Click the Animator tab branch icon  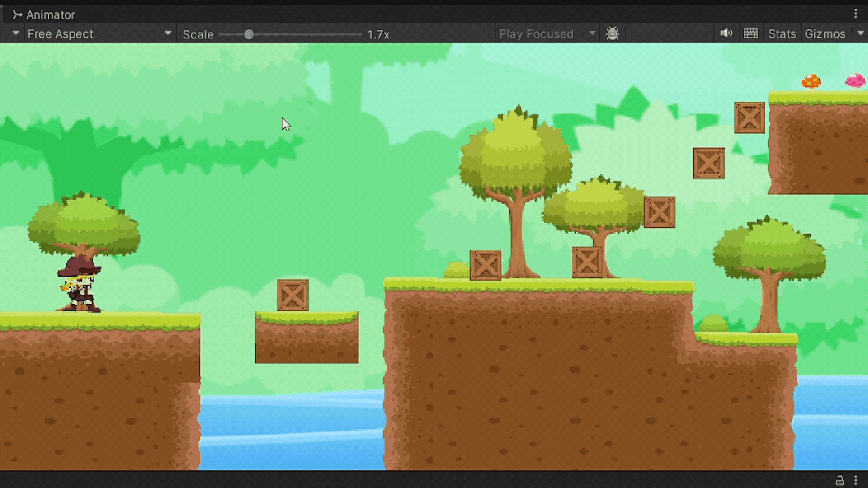[x=17, y=15]
